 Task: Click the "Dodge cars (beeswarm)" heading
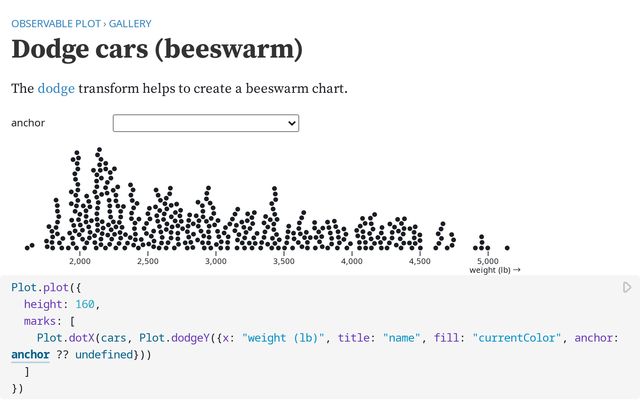pos(157,49)
